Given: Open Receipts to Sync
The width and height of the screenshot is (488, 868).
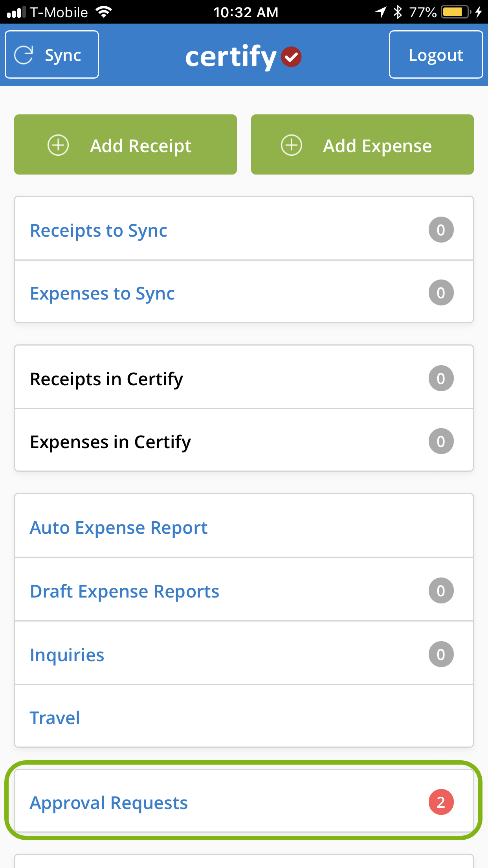Looking at the screenshot, I should pos(244,229).
